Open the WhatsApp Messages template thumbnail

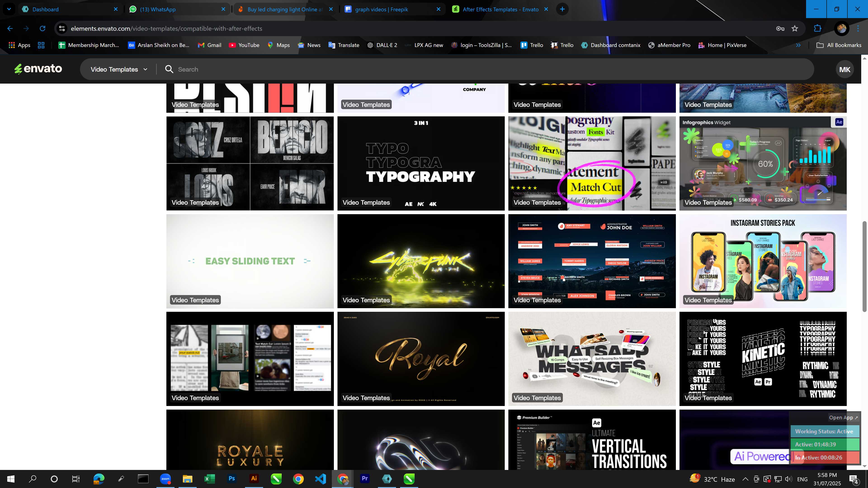(x=592, y=359)
